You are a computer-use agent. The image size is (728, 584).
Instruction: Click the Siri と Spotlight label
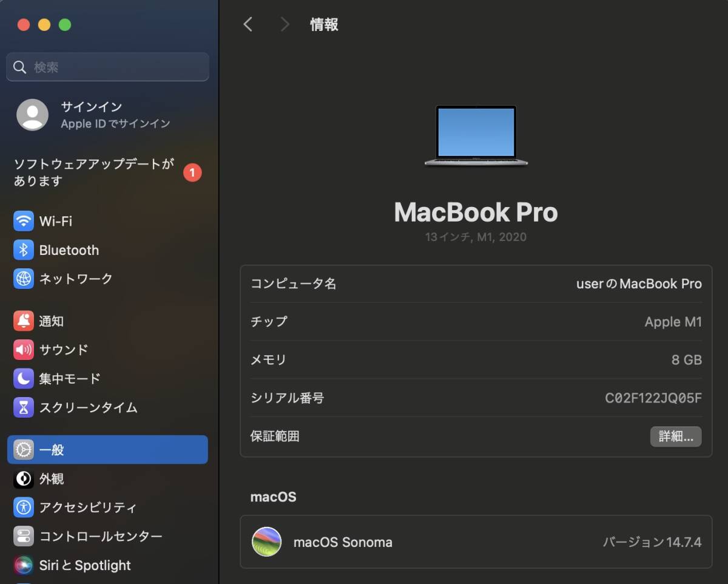(x=85, y=565)
